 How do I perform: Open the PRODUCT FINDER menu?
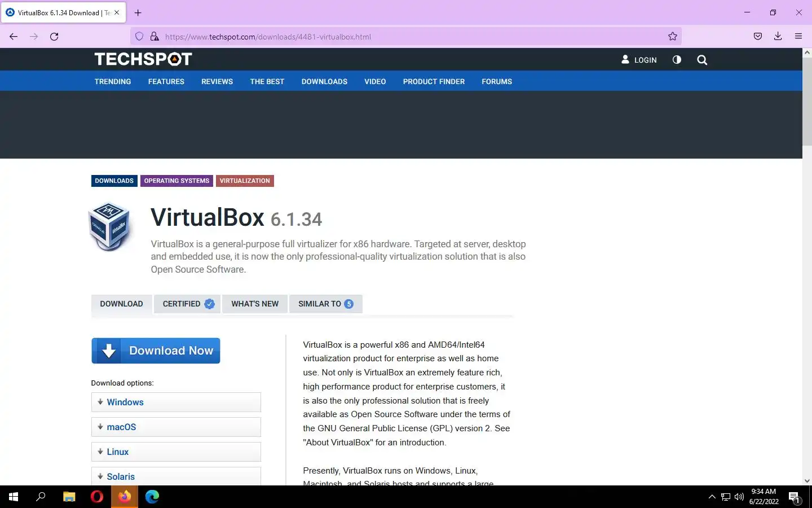[434, 81]
